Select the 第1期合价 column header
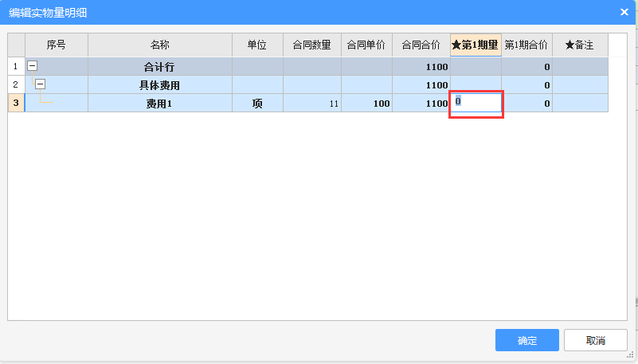Viewport: 638px width, 364px height. 526,45
